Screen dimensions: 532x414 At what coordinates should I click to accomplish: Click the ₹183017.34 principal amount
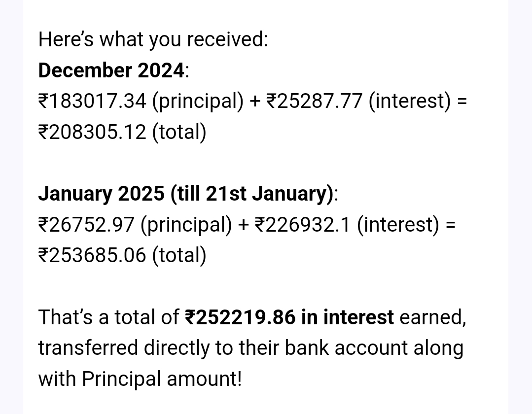92,101
